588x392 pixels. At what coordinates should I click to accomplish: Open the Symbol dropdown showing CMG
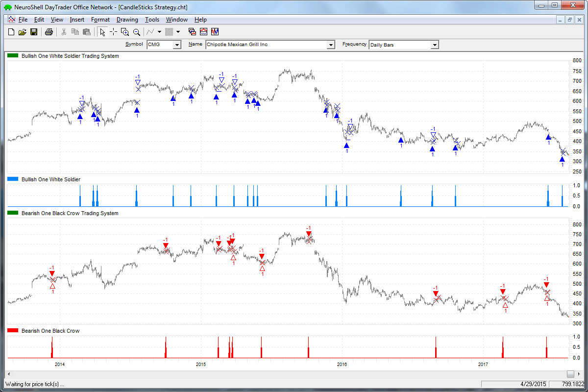[x=177, y=45]
